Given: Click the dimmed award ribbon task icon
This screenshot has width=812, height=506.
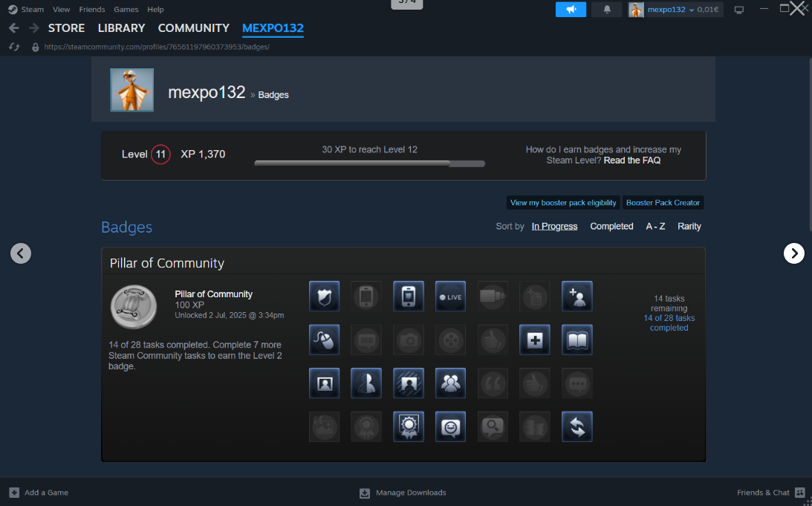Looking at the screenshot, I should point(366,426).
